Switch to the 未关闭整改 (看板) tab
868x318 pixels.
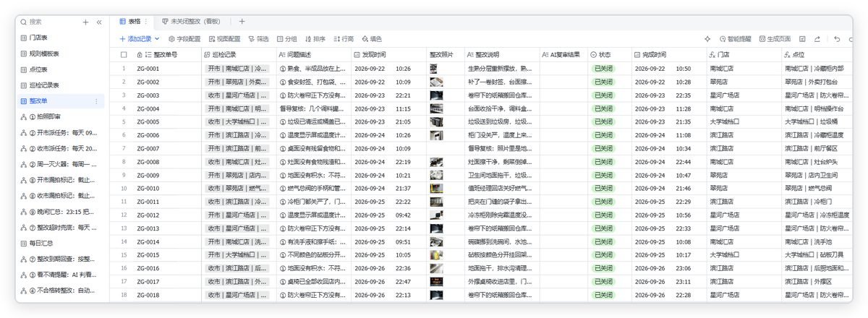pyautogui.click(x=193, y=22)
